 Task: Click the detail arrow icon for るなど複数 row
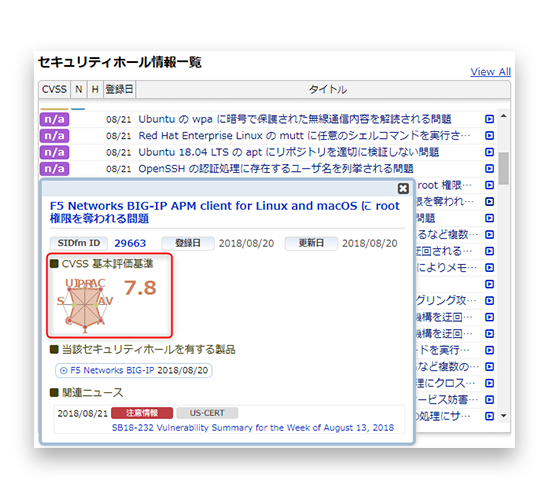(x=489, y=235)
